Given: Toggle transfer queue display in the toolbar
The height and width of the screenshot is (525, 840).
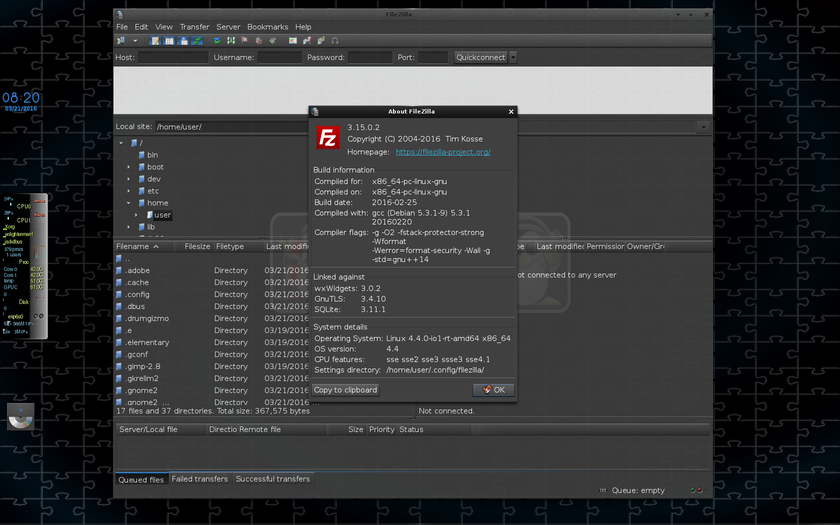Looking at the screenshot, I should (197, 41).
